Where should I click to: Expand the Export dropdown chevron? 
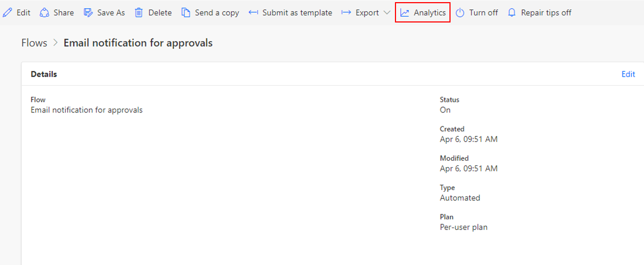click(387, 12)
